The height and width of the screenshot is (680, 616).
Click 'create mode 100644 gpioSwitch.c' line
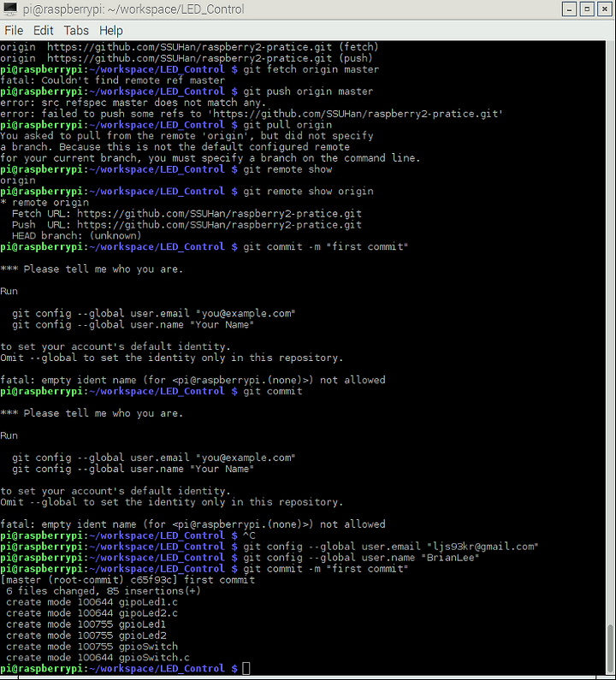tap(98, 658)
